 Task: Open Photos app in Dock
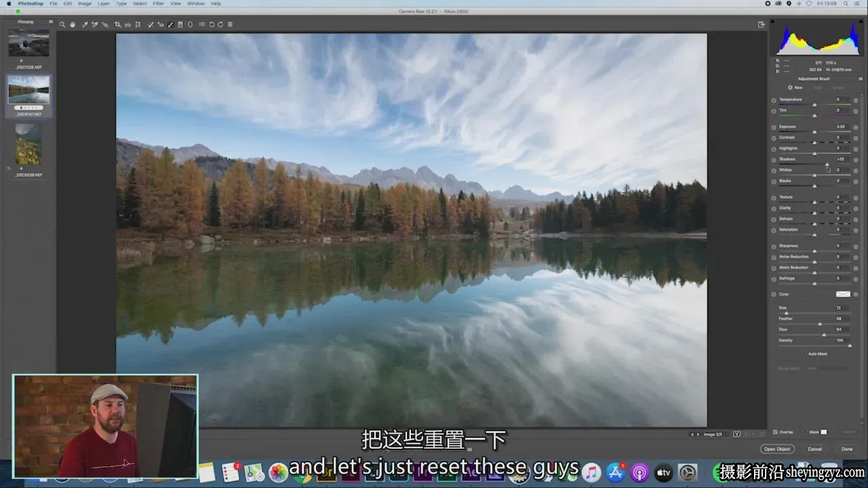279,472
